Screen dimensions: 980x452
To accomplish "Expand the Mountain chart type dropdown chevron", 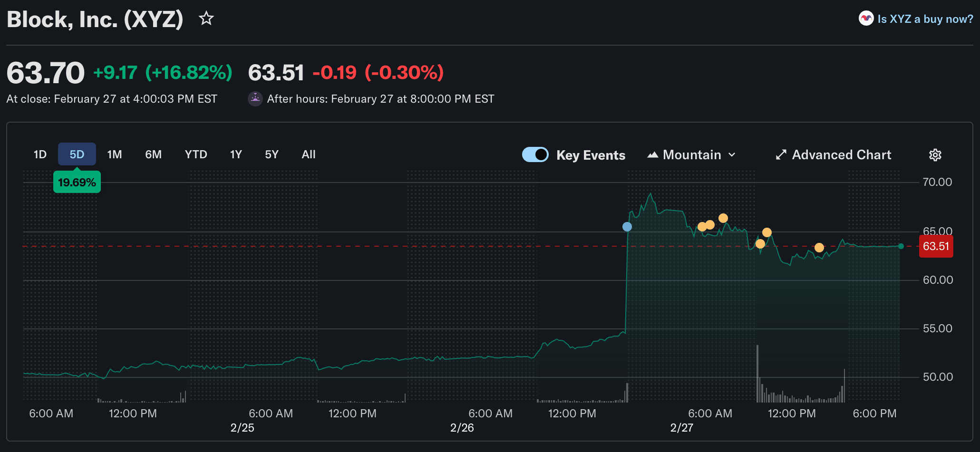I will point(732,155).
